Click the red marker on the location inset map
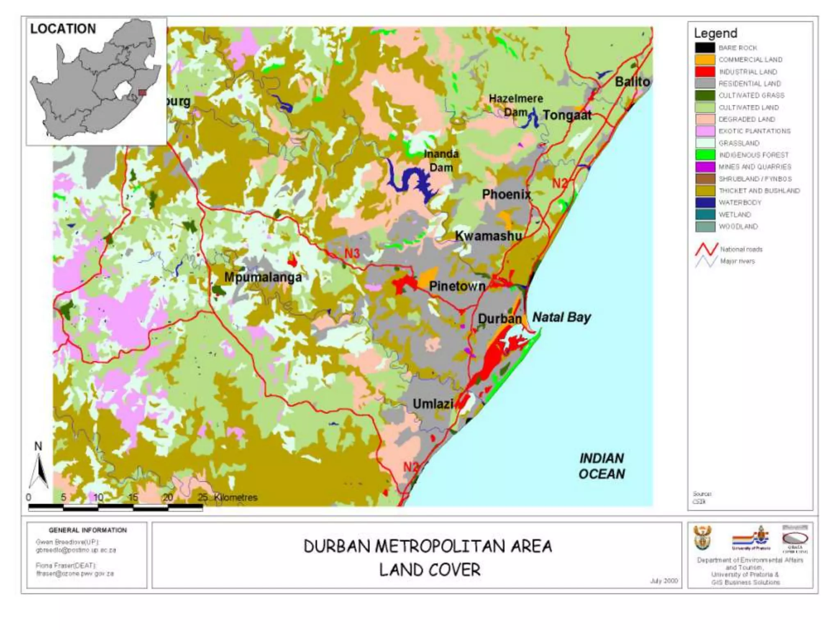 click(142, 93)
